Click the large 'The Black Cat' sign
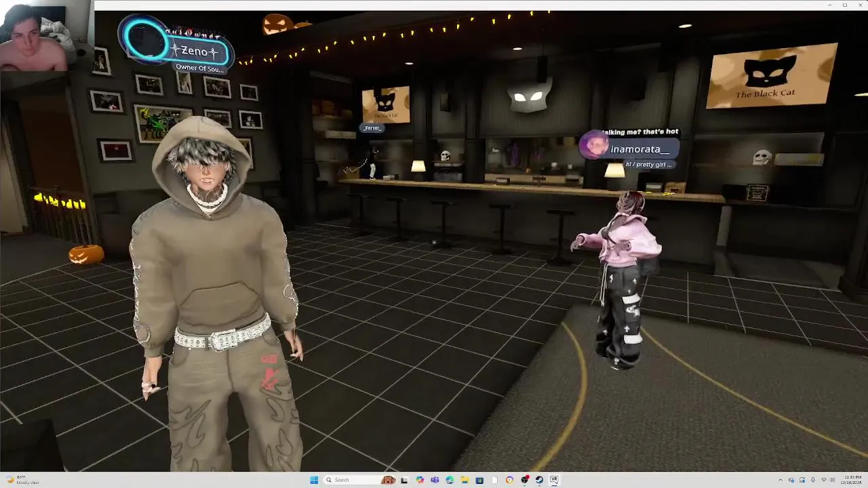 (x=771, y=76)
